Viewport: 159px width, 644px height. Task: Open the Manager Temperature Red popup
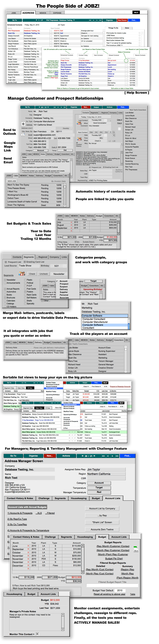coord(99,492)
